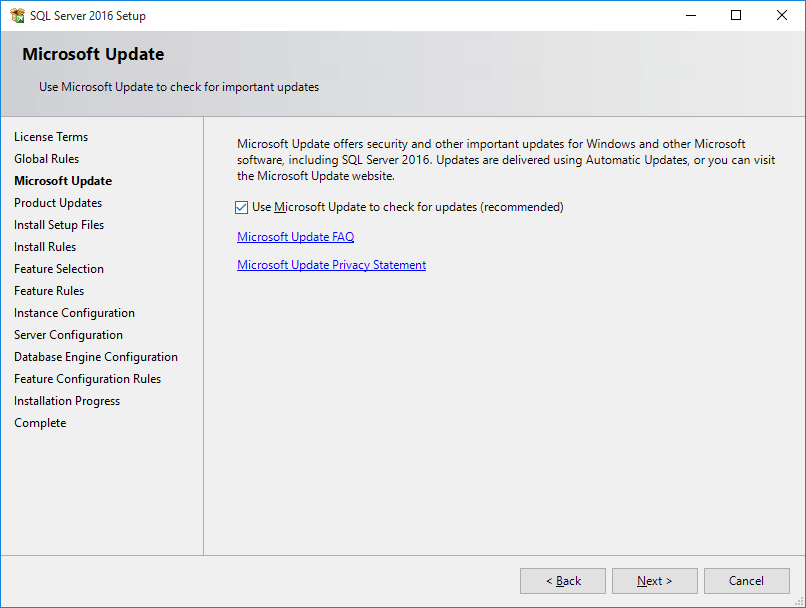Open the Microsoft Update FAQ link
The image size is (806, 608).
tap(295, 236)
